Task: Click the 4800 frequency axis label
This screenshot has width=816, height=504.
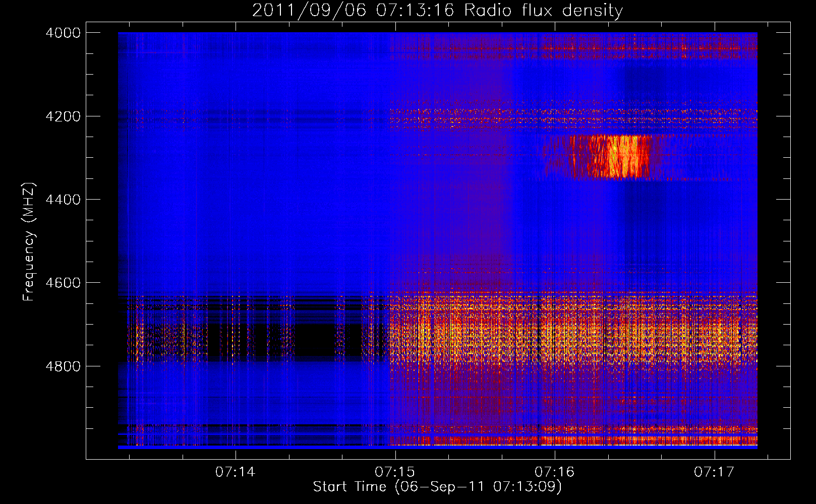Action: coord(63,366)
